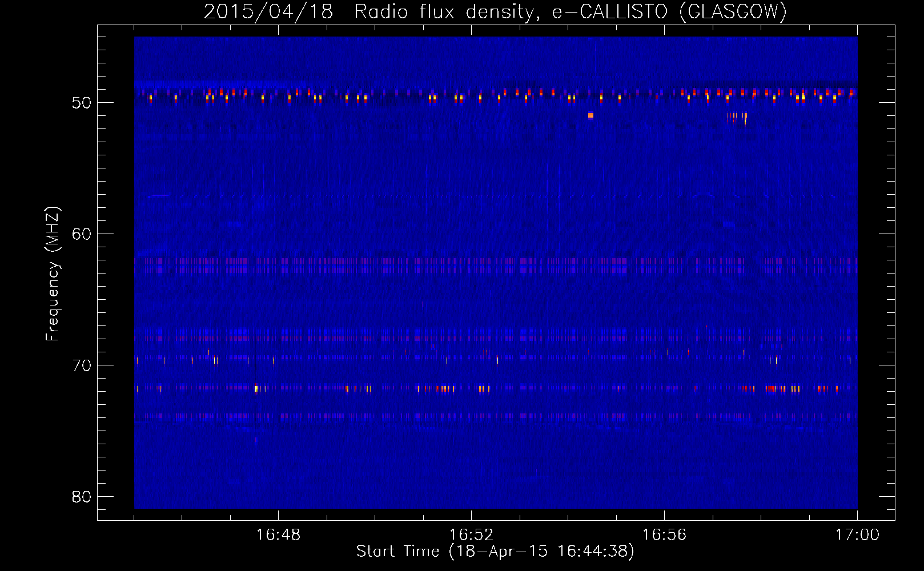924x571 pixels.
Task: Select the 70 frequency tick label
Action: [82, 365]
